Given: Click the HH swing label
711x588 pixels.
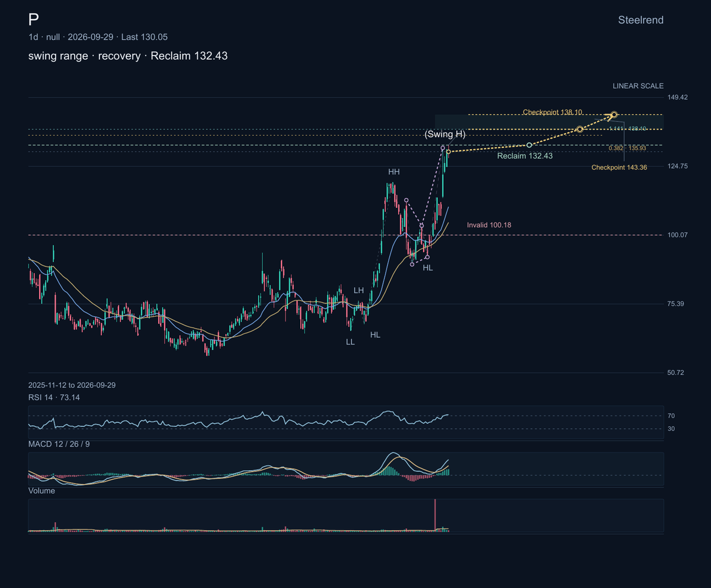Looking at the screenshot, I should tap(394, 172).
